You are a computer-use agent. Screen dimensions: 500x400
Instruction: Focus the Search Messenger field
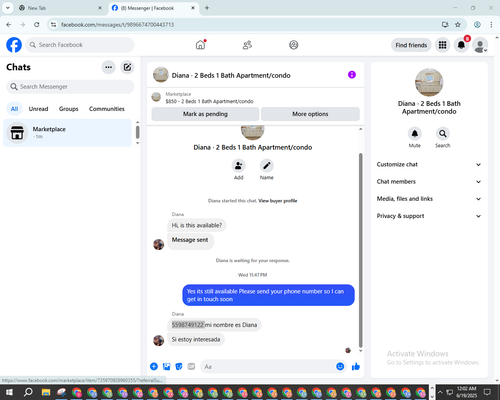[x=70, y=87]
